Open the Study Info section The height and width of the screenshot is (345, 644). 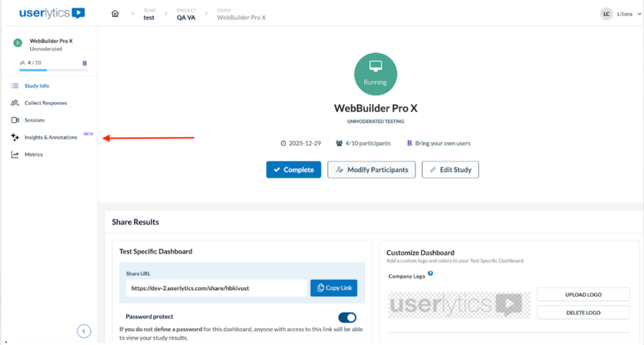point(36,86)
